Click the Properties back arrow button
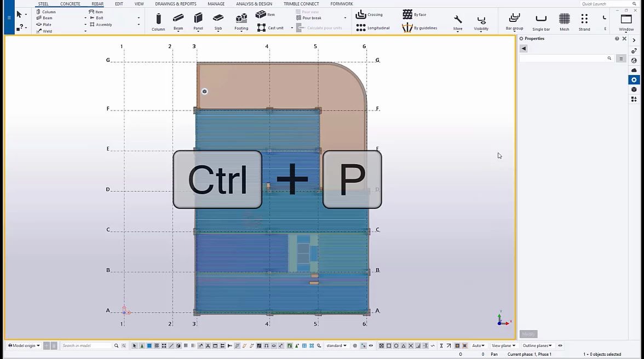The height and width of the screenshot is (359, 644). [x=524, y=48]
